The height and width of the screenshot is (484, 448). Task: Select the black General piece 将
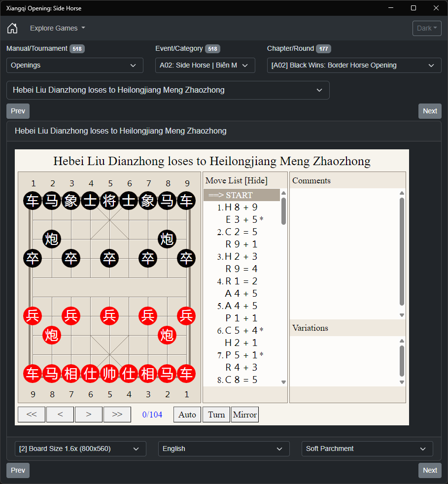tap(109, 201)
